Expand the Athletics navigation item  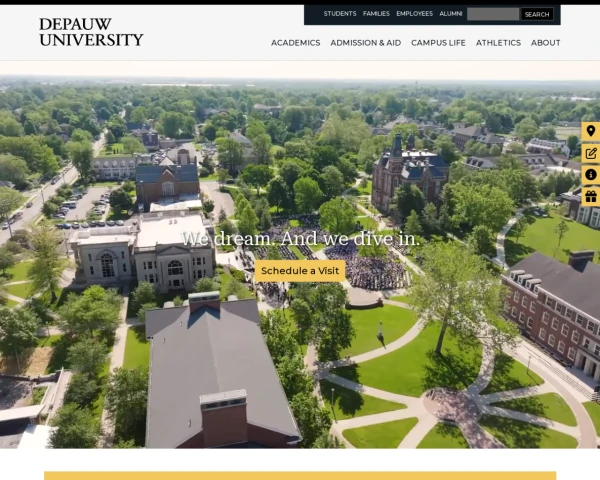pos(498,43)
